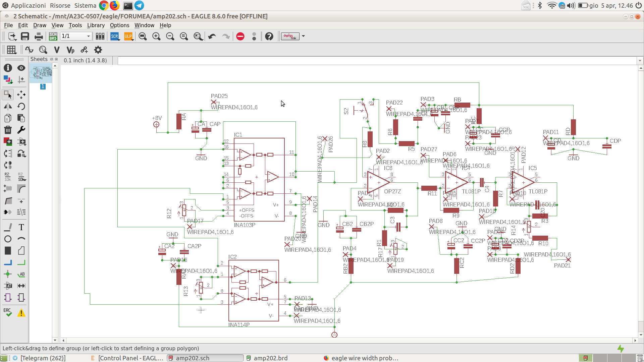Open the Library menu
The width and height of the screenshot is (644, 362).
(96, 25)
